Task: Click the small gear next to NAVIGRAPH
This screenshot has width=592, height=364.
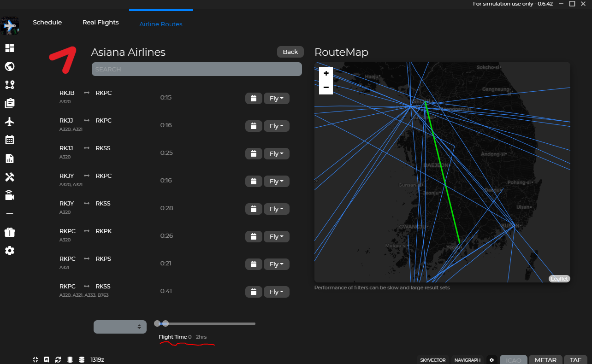Action: click(491, 360)
